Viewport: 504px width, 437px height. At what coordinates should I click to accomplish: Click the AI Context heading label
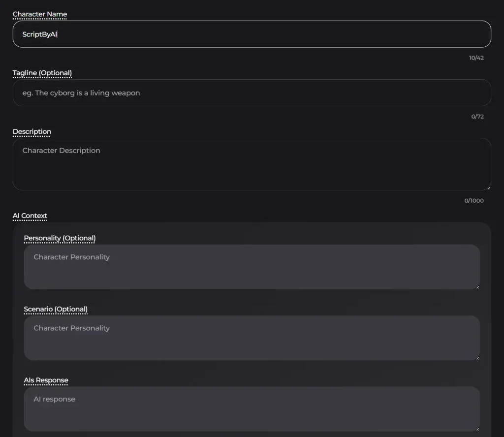(30, 216)
